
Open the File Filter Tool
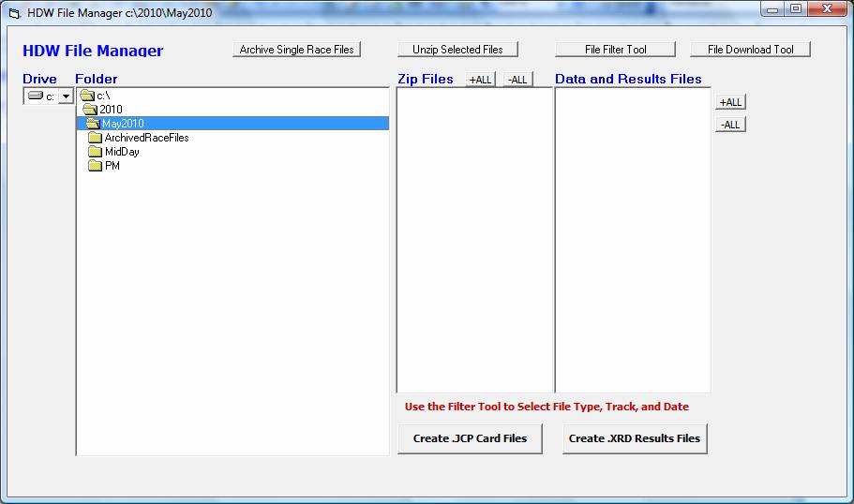pos(615,50)
